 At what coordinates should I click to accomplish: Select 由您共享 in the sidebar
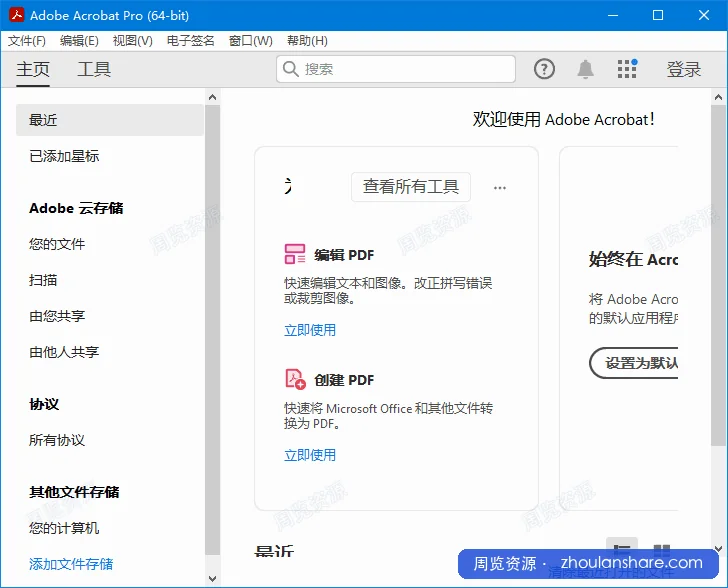[57, 316]
